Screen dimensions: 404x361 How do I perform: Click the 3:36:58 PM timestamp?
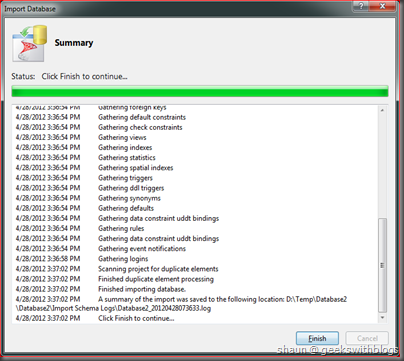[x=48, y=259]
